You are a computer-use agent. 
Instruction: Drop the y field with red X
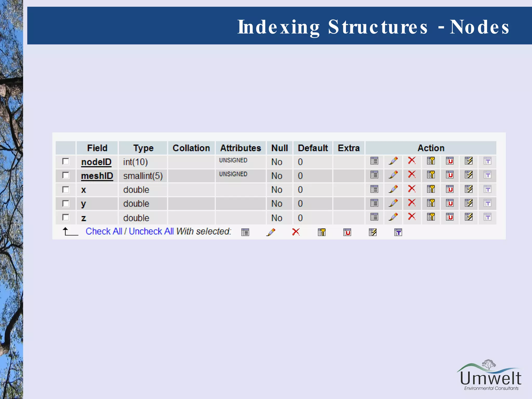[x=412, y=203]
